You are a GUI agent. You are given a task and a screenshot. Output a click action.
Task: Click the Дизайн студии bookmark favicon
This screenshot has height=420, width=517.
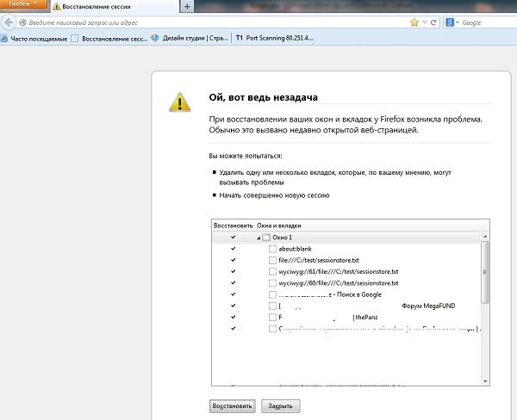(x=154, y=38)
